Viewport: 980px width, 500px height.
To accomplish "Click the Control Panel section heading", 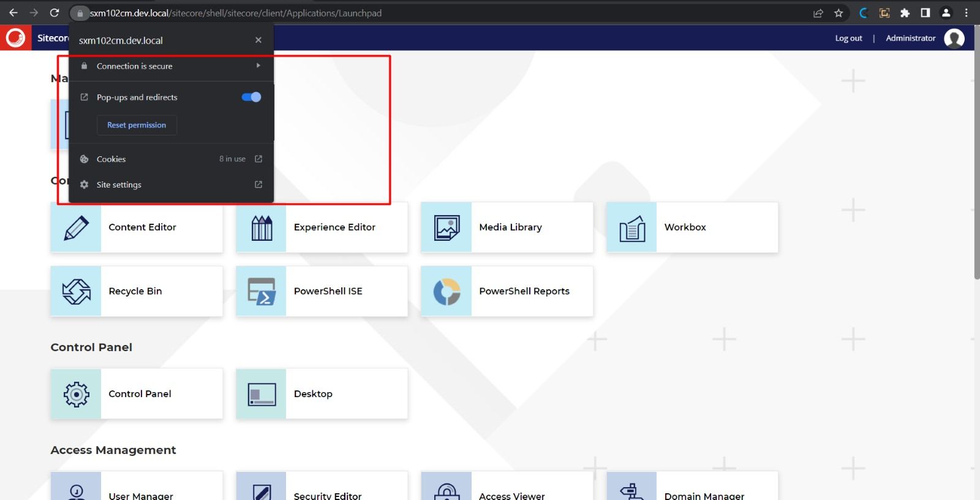I will pos(91,347).
